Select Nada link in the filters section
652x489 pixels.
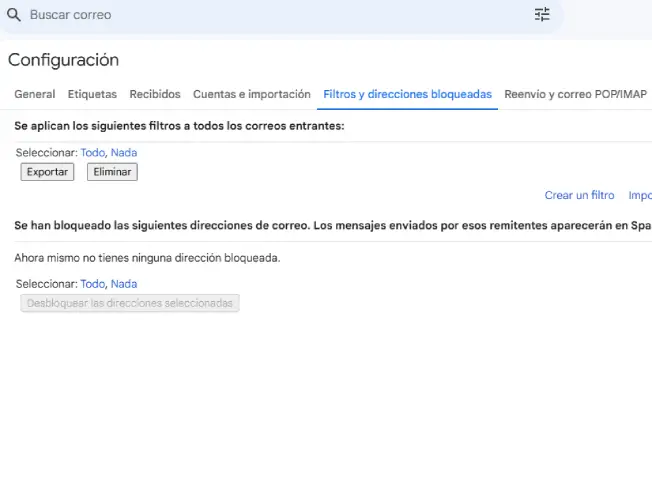123,153
